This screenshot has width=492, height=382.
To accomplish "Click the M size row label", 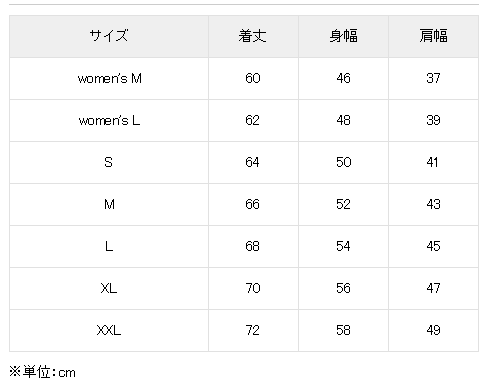I will tap(109, 205).
